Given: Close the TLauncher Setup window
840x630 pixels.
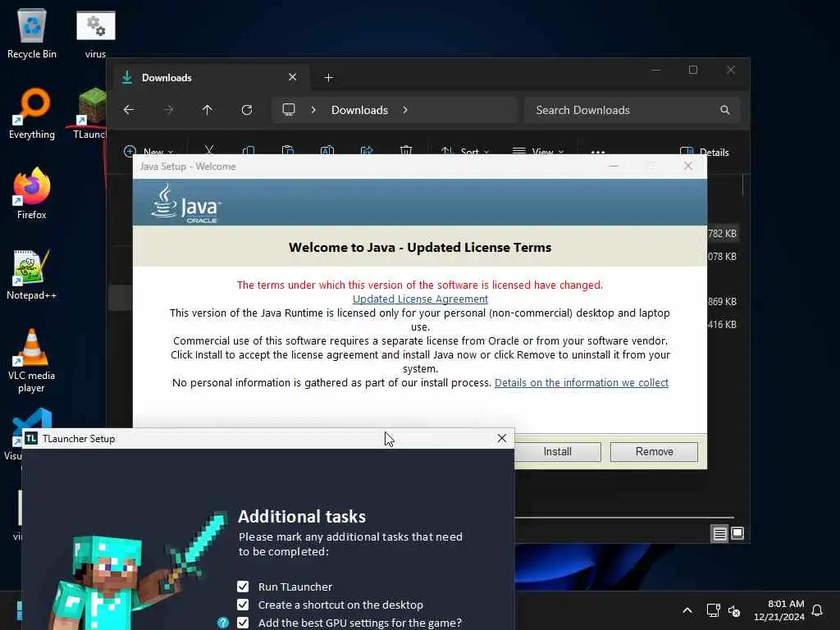Looking at the screenshot, I should coord(502,438).
